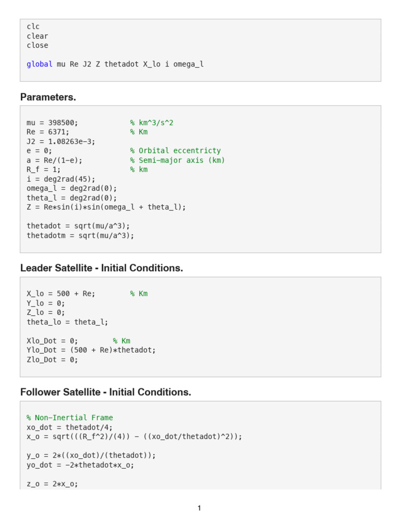The image size is (399, 532).
Task: Click the "yo_dot = -2*thetadot*x_o;" line
Action: (81, 464)
